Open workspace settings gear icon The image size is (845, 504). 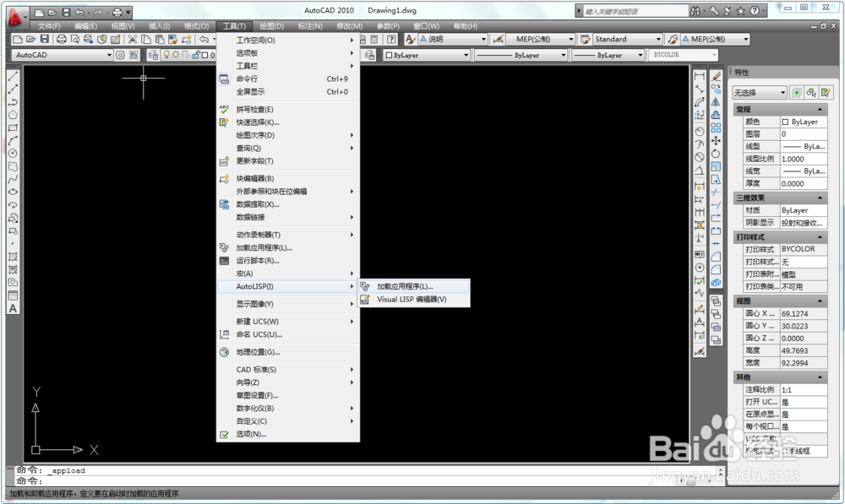point(120,55)
